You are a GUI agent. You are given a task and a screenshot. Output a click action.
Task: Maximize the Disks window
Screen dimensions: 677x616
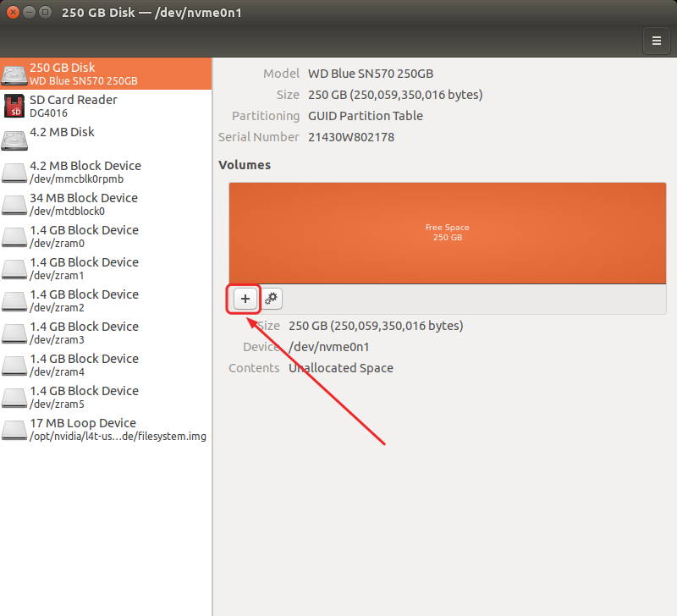[x=45, y=12]
